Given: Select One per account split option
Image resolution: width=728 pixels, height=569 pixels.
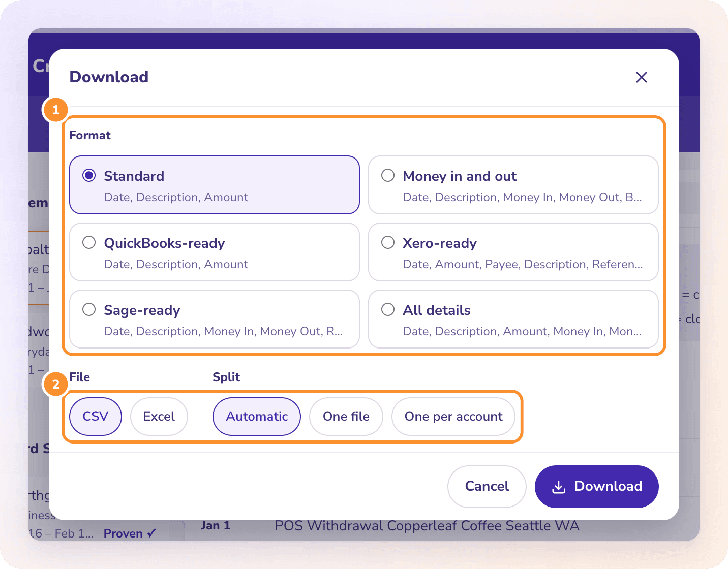Looking at the screenshot, I should coord(453,417).
